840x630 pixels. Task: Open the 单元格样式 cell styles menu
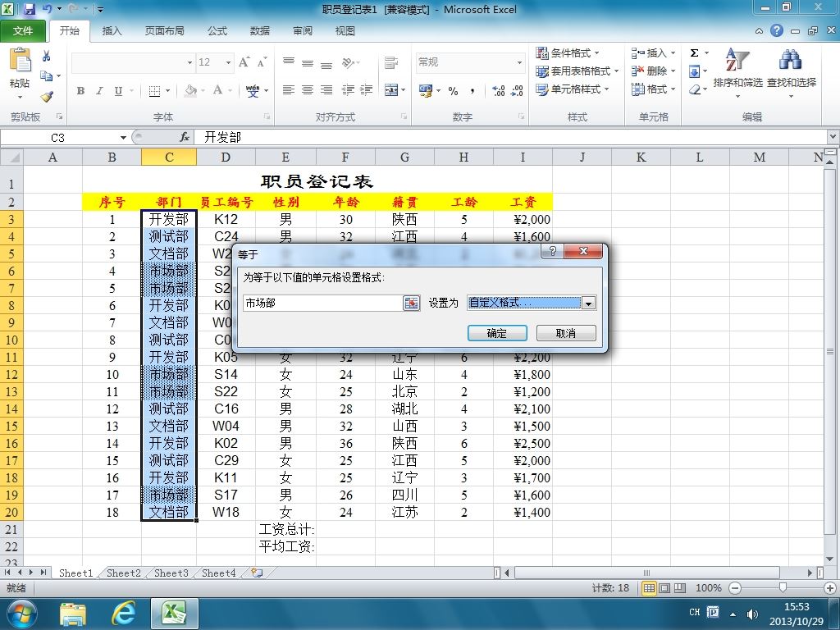tap(572, 89)
